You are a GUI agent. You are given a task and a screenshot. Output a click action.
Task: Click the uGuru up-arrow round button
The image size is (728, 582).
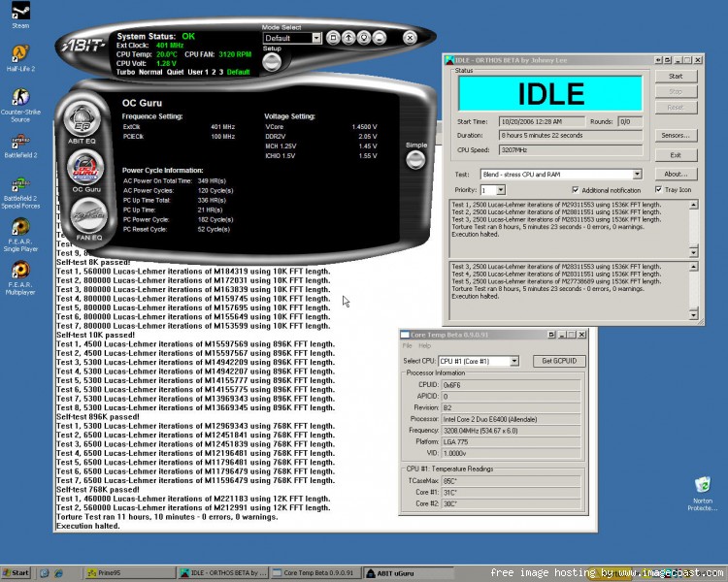(348, 38)
